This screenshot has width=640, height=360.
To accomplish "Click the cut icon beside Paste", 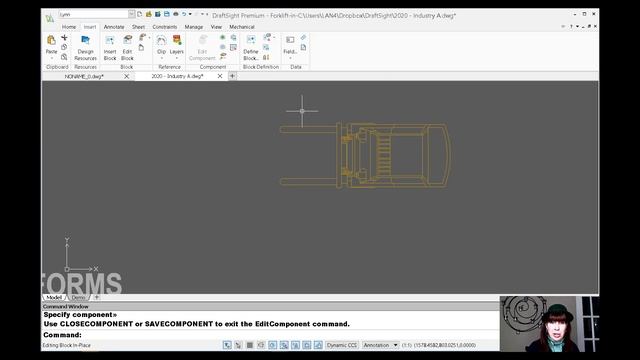I will point(64,38).
